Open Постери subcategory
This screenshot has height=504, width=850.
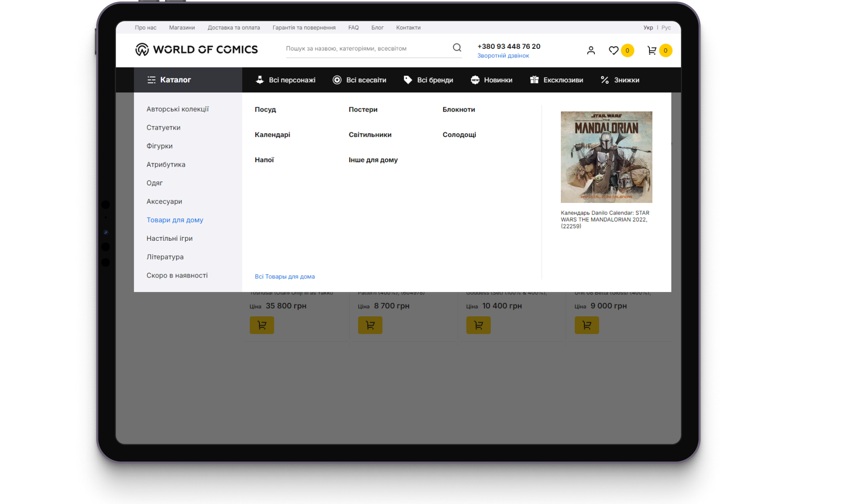pos(363,110)
